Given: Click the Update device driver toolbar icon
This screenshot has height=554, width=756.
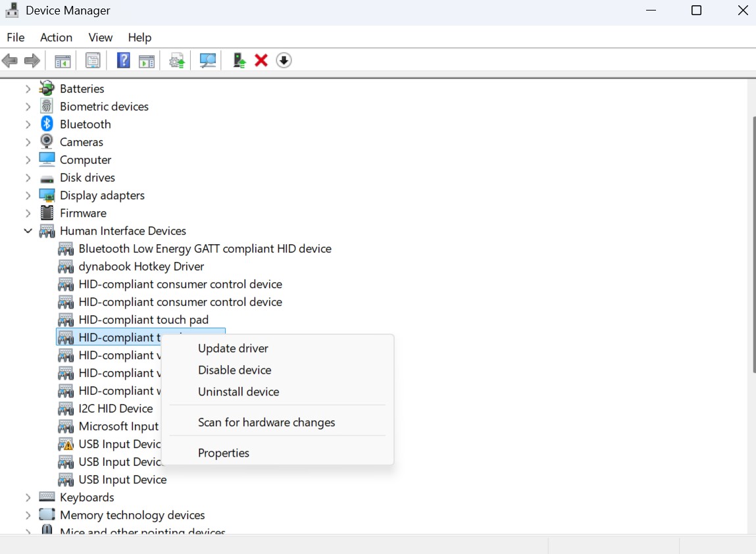Looking at the screenshot, I should coord(177,61).
